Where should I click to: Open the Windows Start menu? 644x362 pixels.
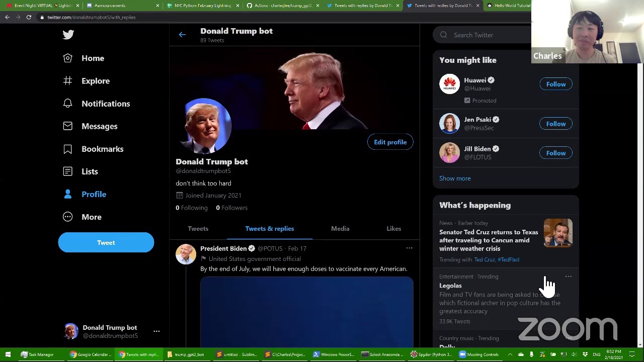pyautogui.click(x=8, y=354)
